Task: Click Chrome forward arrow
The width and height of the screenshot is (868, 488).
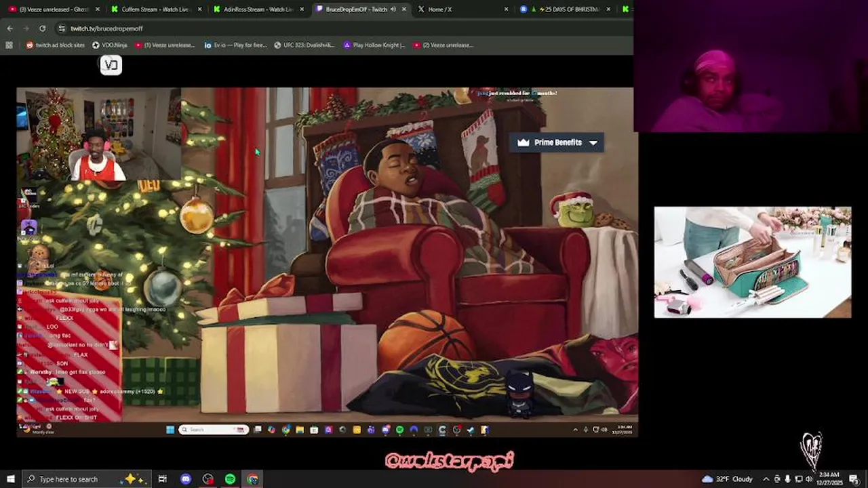Action: point(26,28)
